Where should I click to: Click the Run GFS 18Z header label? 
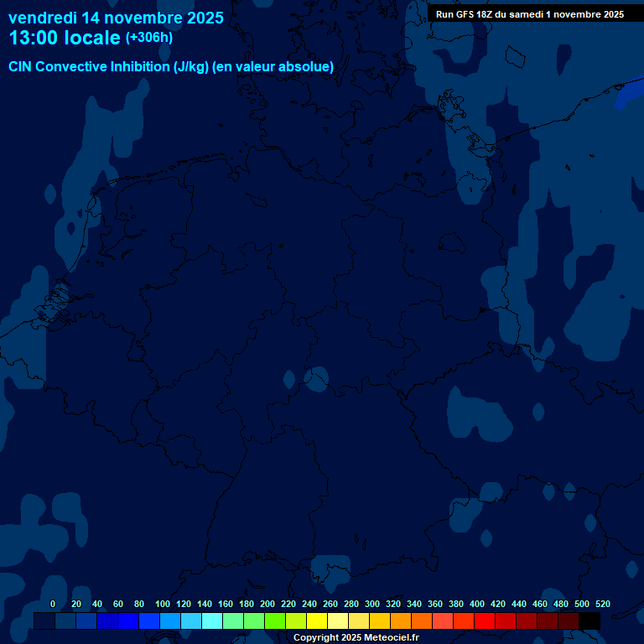(x=529, y=14)
